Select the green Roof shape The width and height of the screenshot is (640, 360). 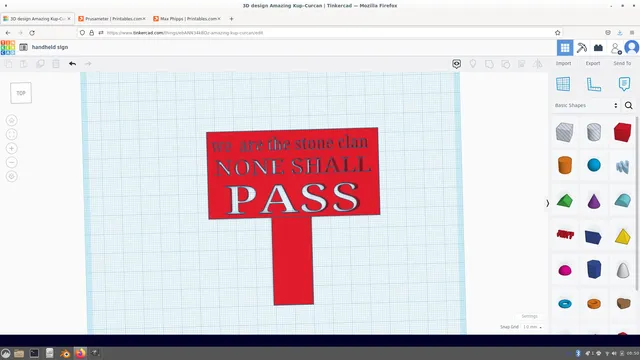coord(565,201)
